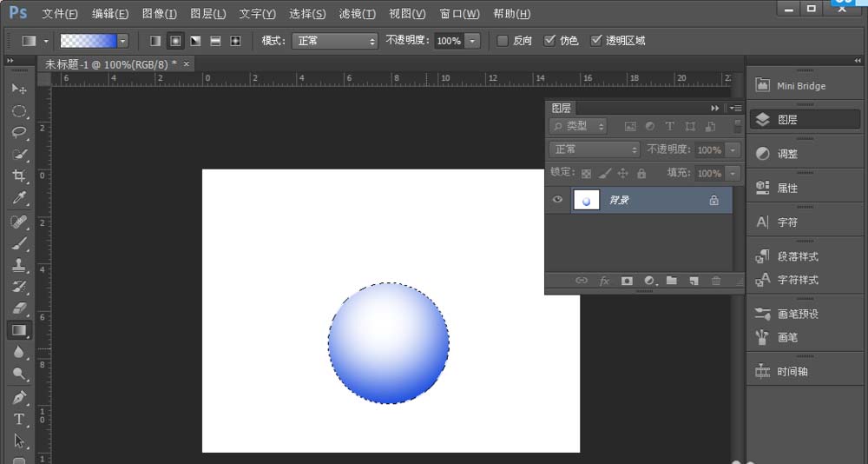This screenshot has height=464, width=868.
Task: Open the 滤镜 menu
Action: pyautogui.click(x=357, y=14)
